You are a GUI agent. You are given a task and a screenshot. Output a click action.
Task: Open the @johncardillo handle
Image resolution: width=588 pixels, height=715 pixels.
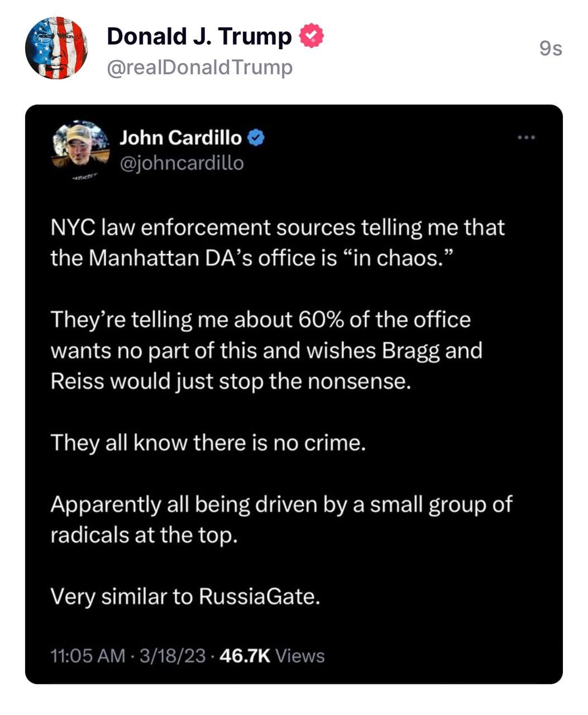click(x=181, y=163)
